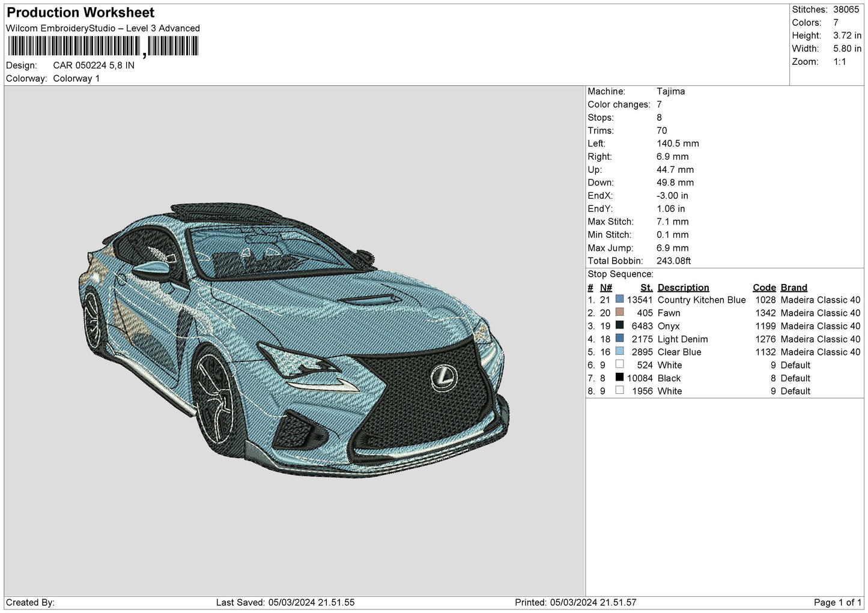Click the 'Page 1 of 1' footer text
Viewport: 868px width, 613px height.
837,603
